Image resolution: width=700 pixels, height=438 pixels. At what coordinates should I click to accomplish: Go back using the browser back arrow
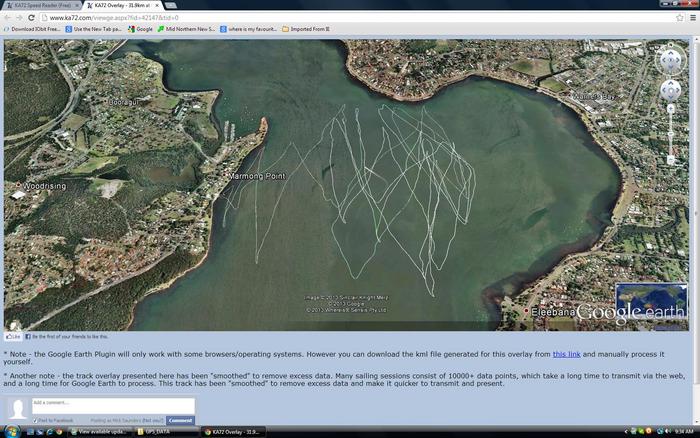[x=8, y=17]
